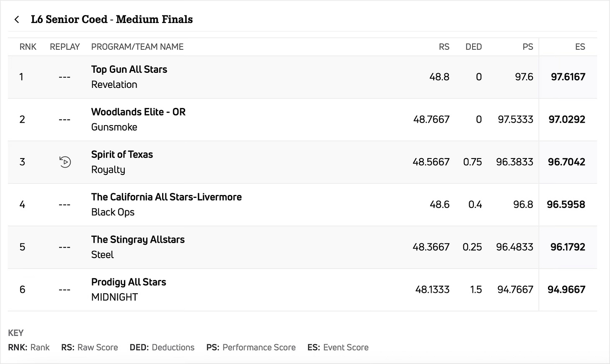Click the L6 Senior Coed page title
610x364 pixels.
[112, 20]
